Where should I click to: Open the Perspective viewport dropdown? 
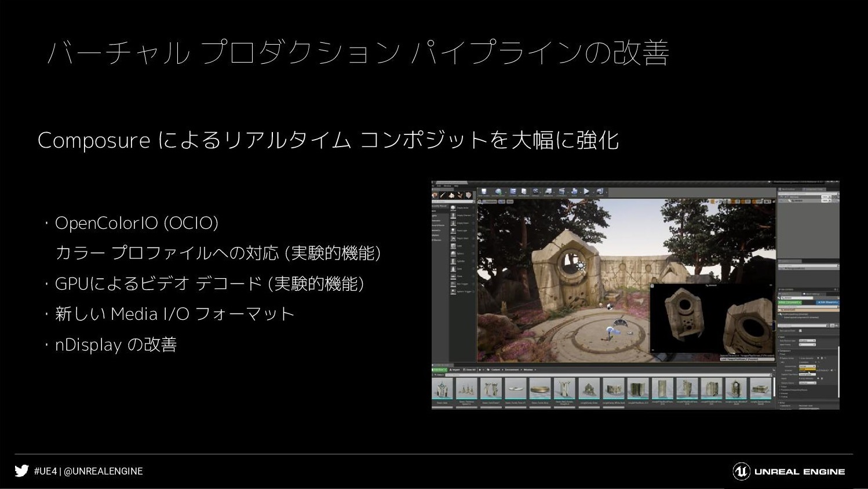(491, 202)
